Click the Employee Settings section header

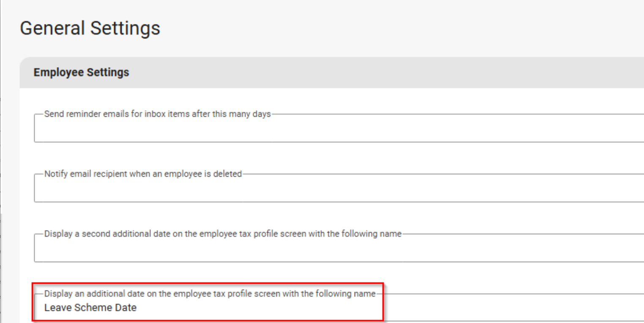coord(81,72)
